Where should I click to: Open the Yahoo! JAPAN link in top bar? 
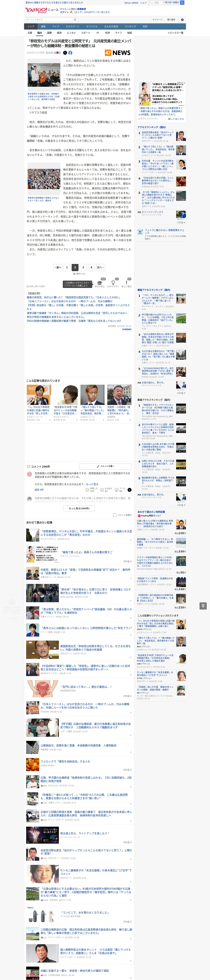coord(131,3)
